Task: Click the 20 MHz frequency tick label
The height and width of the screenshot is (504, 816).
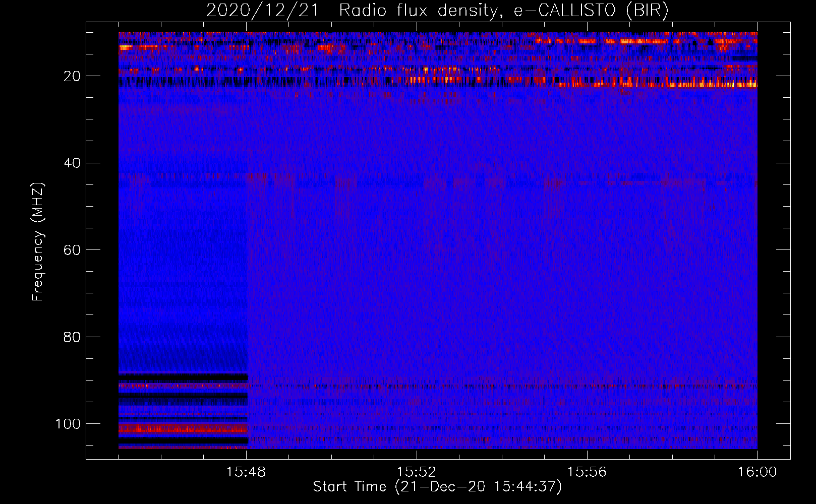Action: click(x=72, y=76)
